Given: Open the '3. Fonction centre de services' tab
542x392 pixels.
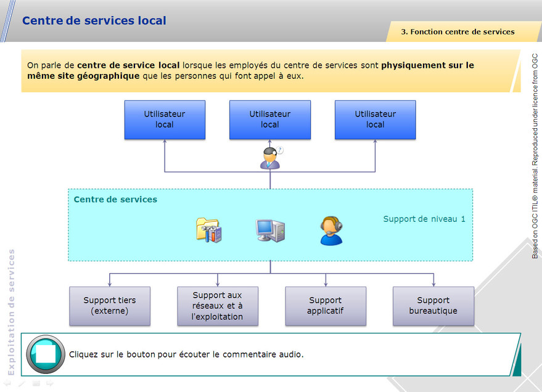Looking at the screenshot, I should (x=458, y=31).
